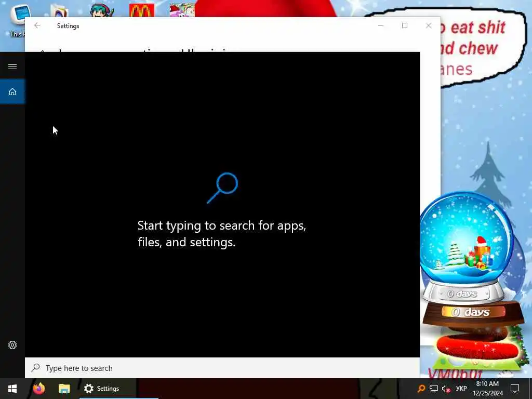Go back in the Settings window
The height and width of the screenshot is (399, 532).
(37, 25)
